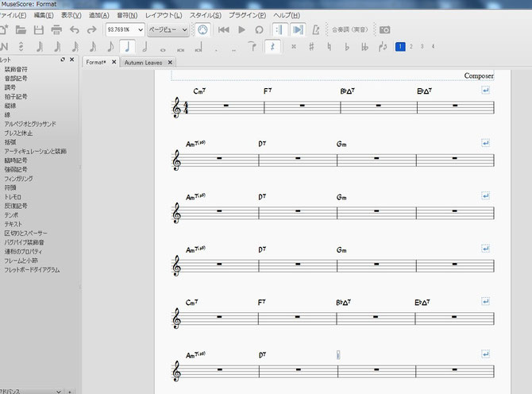Switch to the Autumn Leaves tab
The image size is (532, 394).
(143, 63)
